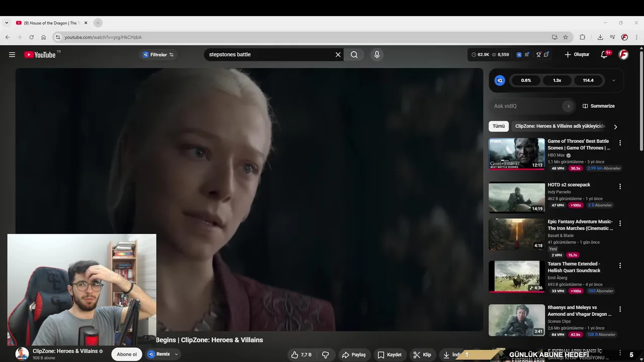Open the Tatars Theme Extended video title

pos(574,267)
